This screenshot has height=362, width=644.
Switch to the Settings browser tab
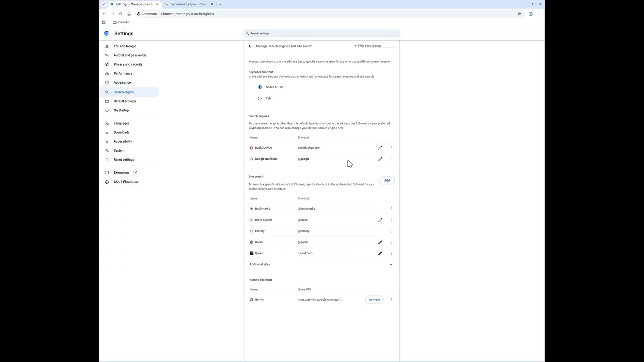(x=134, y=4)
